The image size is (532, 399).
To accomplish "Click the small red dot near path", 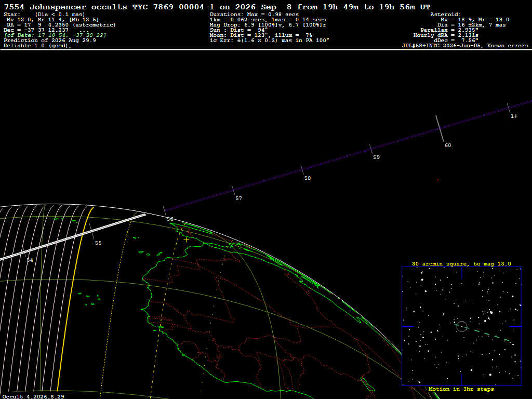I will pos(437,180).
